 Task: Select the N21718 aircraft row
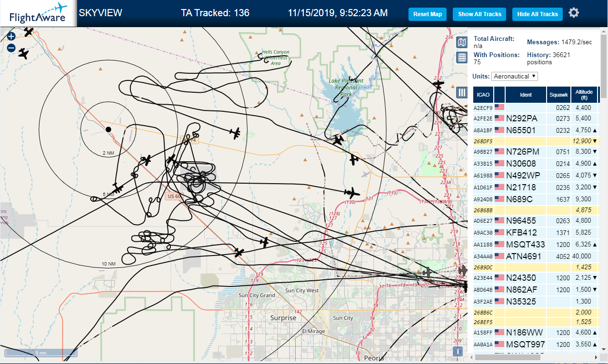(536, 187)
